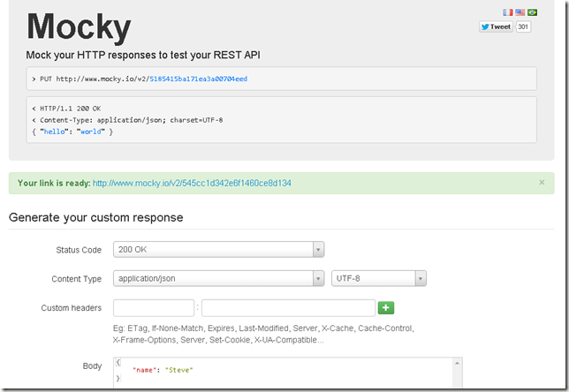Expand the UTF-8 charset dropdown

click(379, 279)
